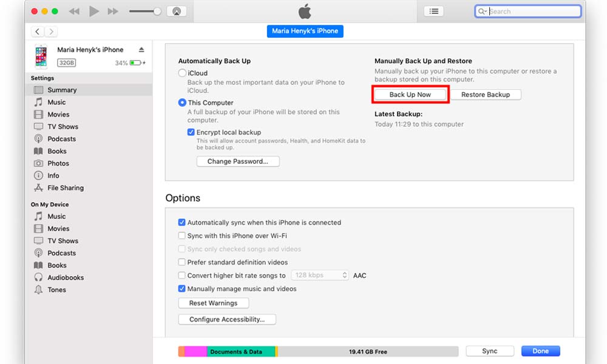
Task: Adjust the volume slider knob
Action: [x=157, y=12]
